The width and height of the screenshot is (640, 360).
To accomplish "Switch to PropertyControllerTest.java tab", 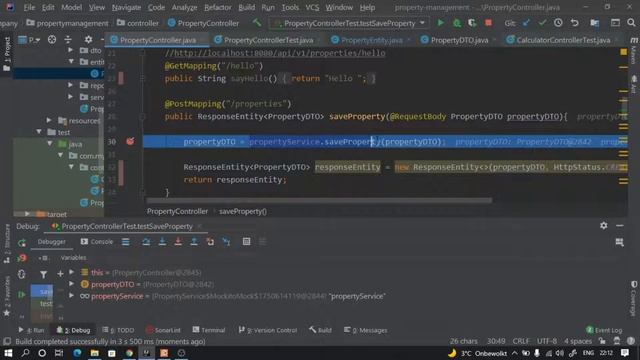I will (269, 40).
